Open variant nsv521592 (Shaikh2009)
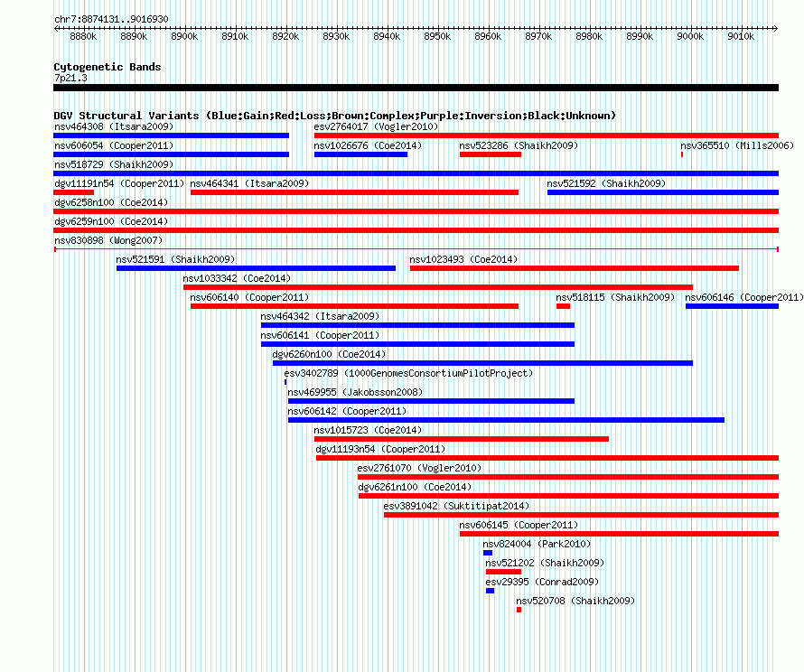804x672 pixels. tap(606, 183)
